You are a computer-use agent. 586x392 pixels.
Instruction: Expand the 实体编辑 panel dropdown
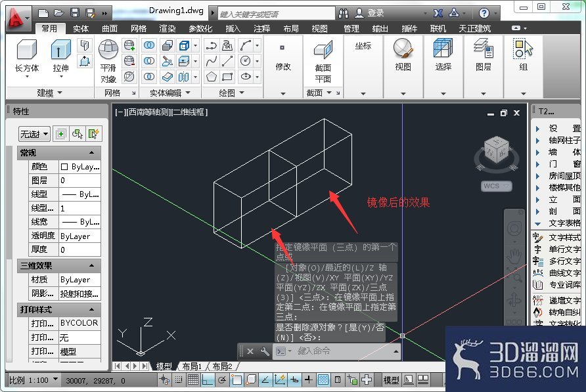point(170,93)
